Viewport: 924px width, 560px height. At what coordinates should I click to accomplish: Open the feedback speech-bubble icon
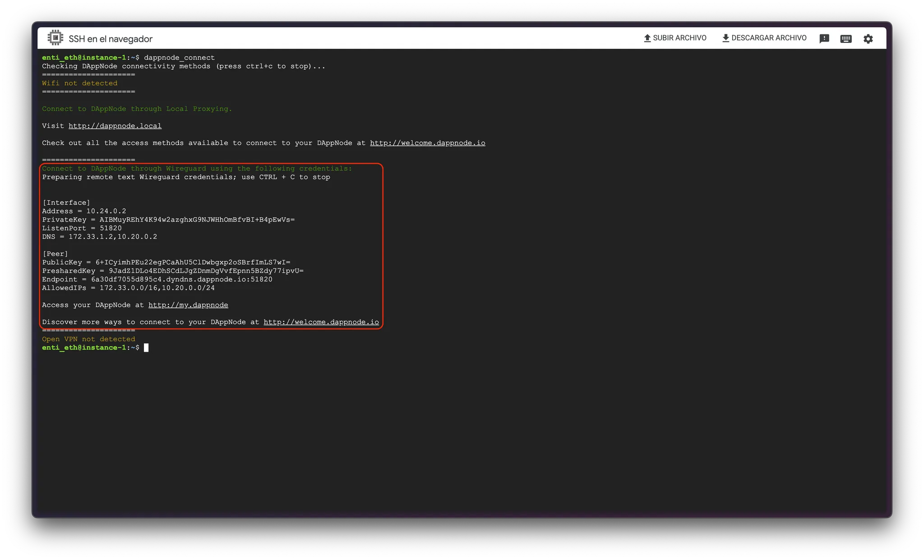pyautogui.click(x=824, y=39)
